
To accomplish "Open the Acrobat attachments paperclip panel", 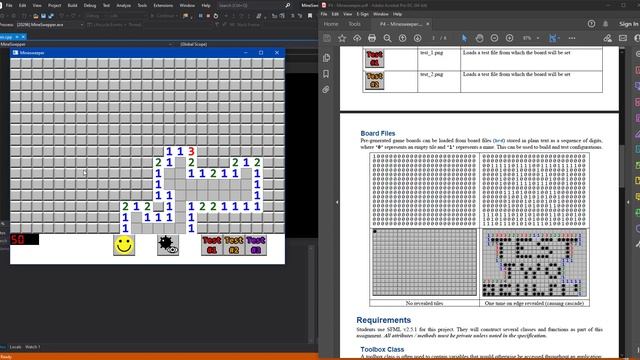I will tap(326, 89).
